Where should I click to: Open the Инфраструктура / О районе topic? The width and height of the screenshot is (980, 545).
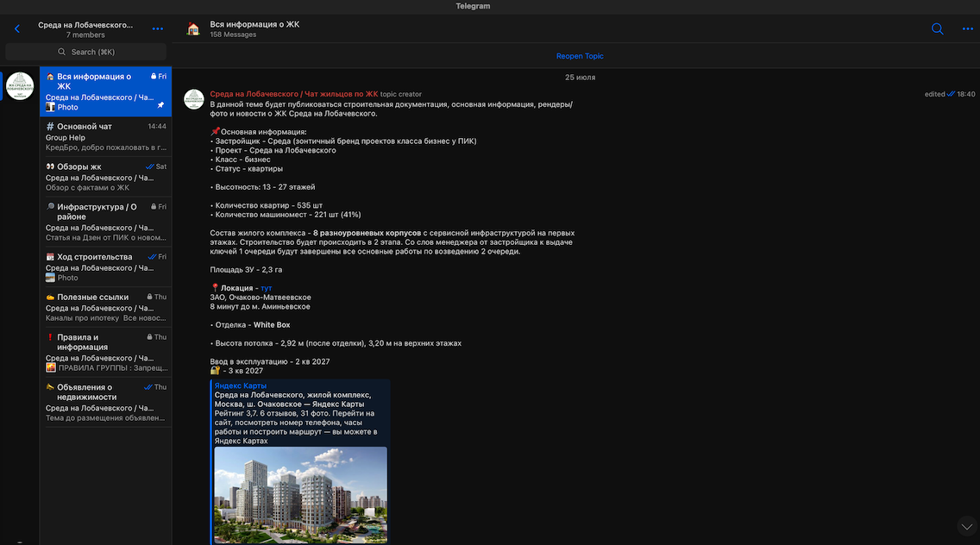point(105,222)
